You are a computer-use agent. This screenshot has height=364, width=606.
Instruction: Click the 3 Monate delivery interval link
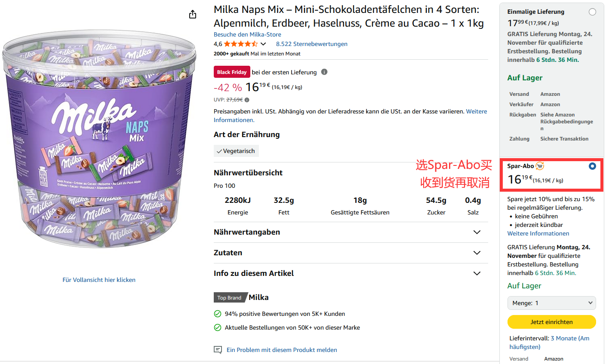tap(570, 339)
